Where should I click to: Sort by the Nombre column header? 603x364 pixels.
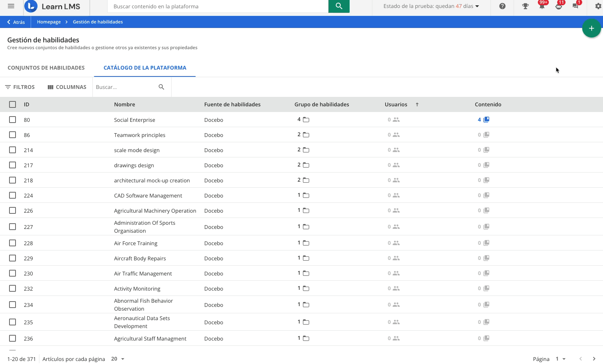[125, 104]
